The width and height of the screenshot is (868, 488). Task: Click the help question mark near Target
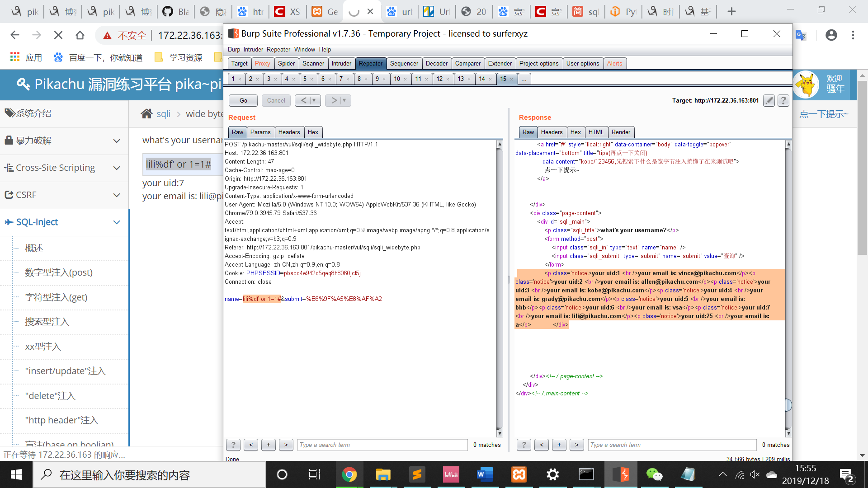783,100
